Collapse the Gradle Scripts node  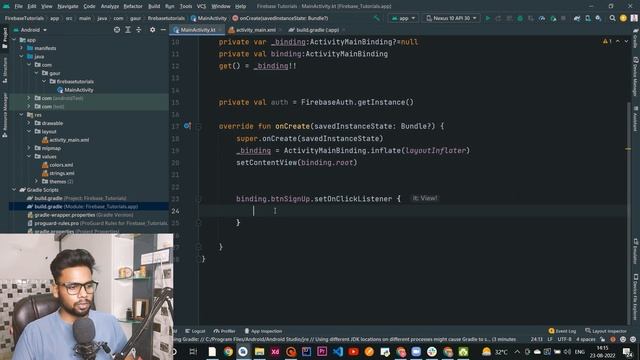pos(14,190)
